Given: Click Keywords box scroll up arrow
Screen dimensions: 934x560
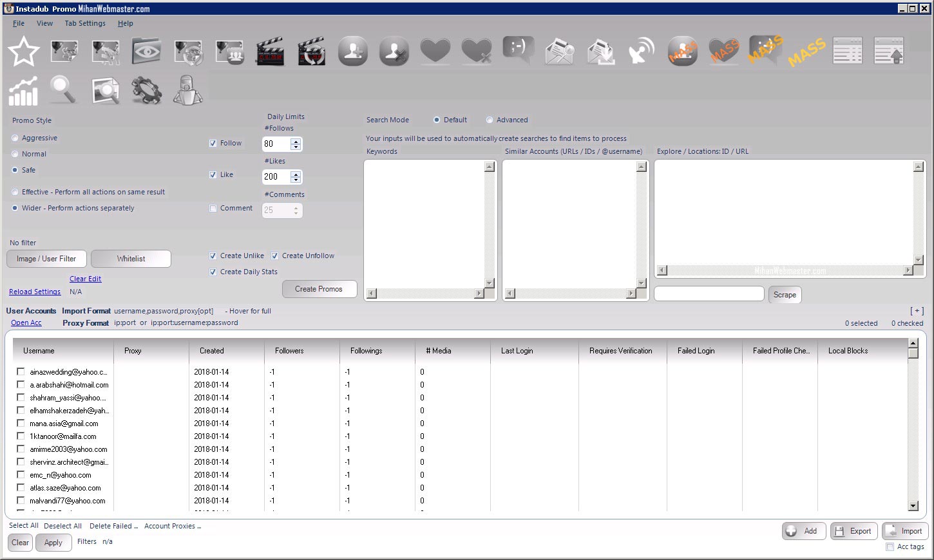Looking at the screenshot, I should (x=490, y=167).
